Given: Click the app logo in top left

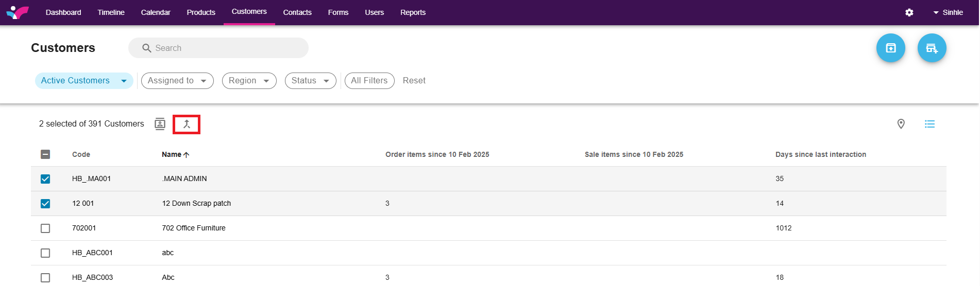Looking at the screenshot, I should coord(18,12).
